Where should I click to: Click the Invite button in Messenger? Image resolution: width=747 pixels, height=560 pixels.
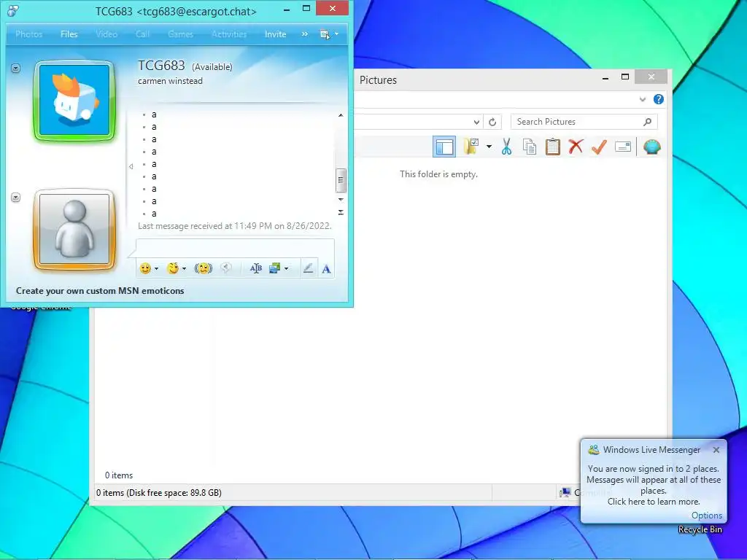[275, 34]
